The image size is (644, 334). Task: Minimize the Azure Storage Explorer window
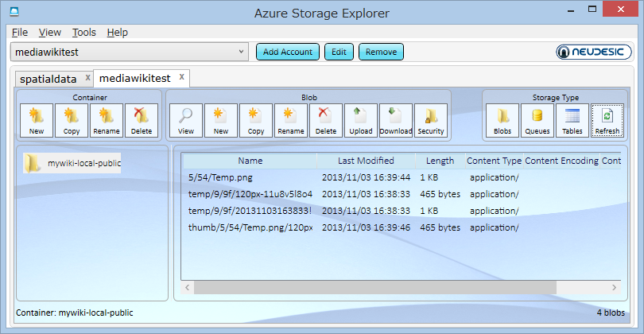tap(571, 10)
